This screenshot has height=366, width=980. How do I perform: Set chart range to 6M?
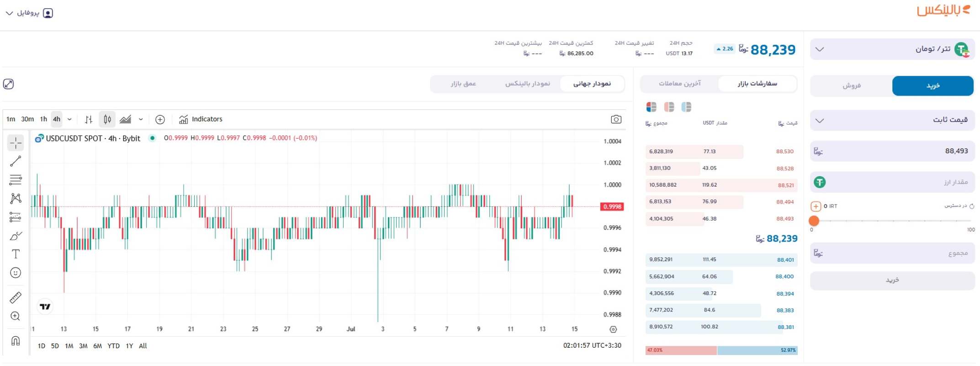97,346
